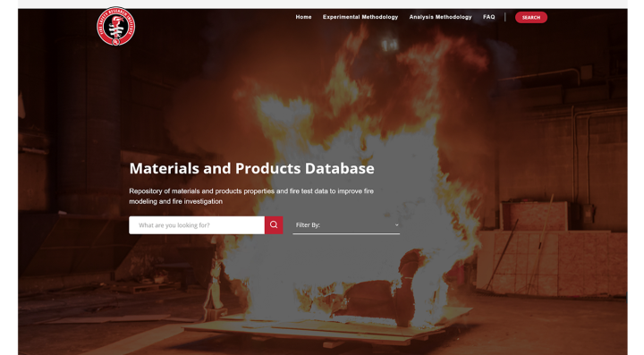Focus the 'What are you looking for?' field
The image size is (644, 355).
(197, 225)
